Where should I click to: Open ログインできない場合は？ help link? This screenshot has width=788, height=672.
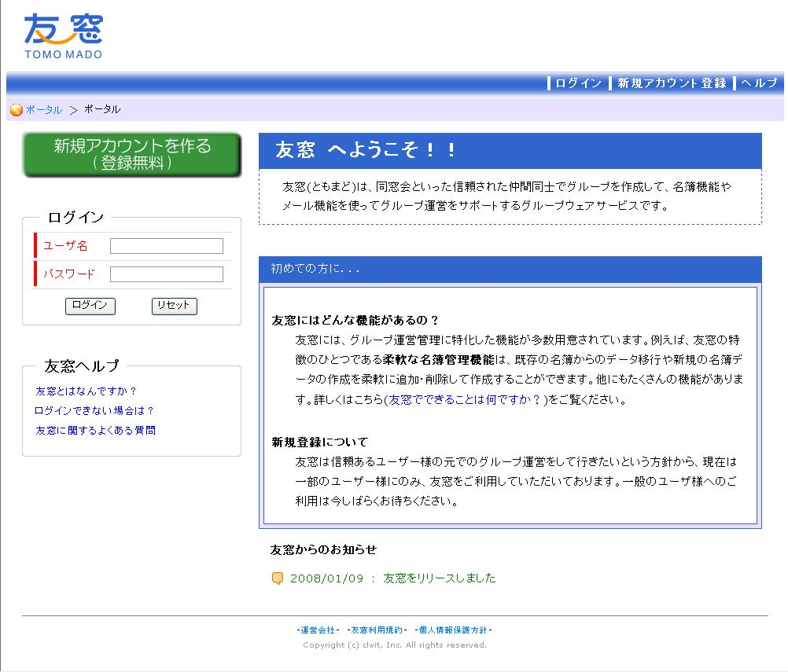[94, 410]
